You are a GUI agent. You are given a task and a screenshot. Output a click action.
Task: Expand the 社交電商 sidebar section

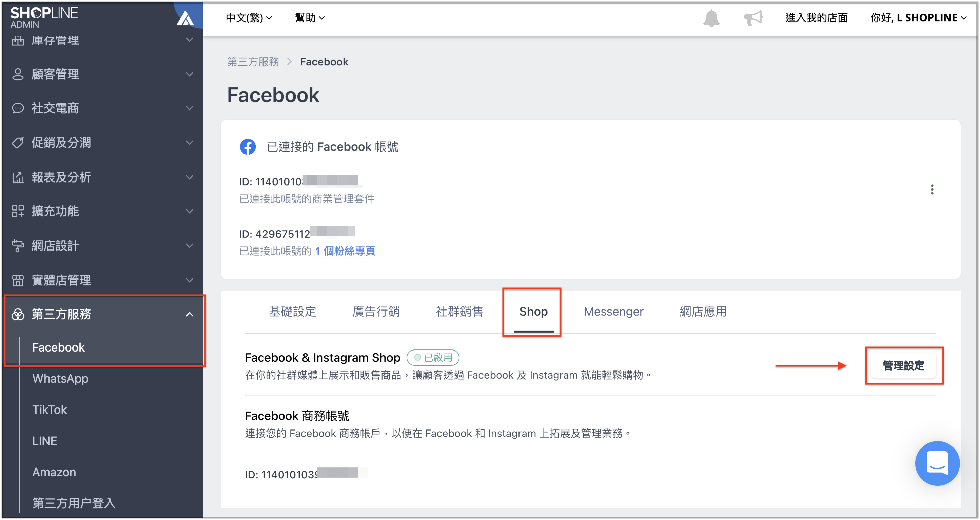tap(103, 108)
